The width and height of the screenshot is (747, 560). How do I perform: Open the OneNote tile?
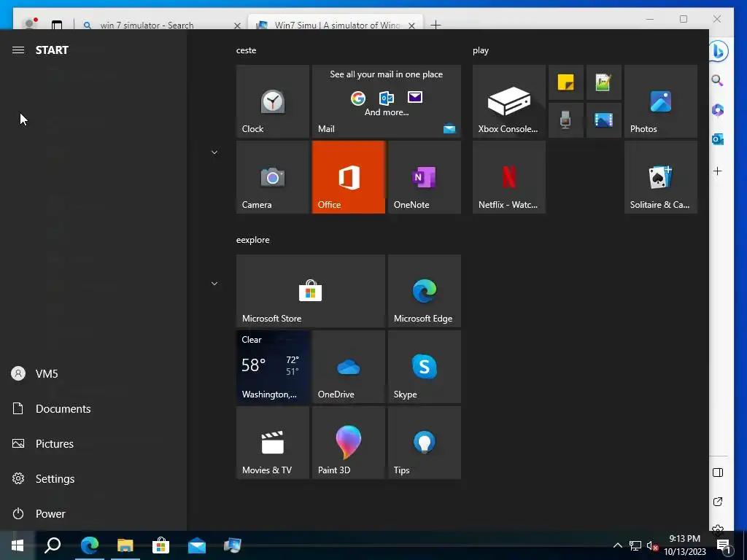coord(424,177)
